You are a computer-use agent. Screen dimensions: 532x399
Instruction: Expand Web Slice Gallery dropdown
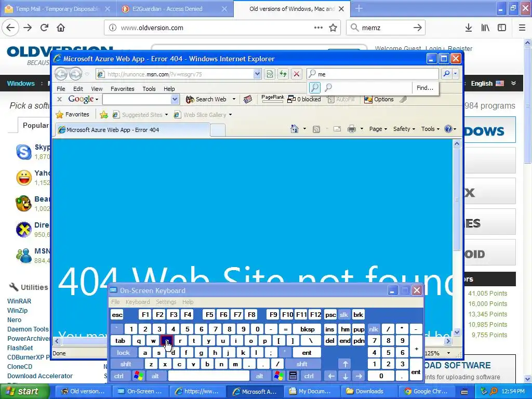pyautogui.click(x=230, y=115)
